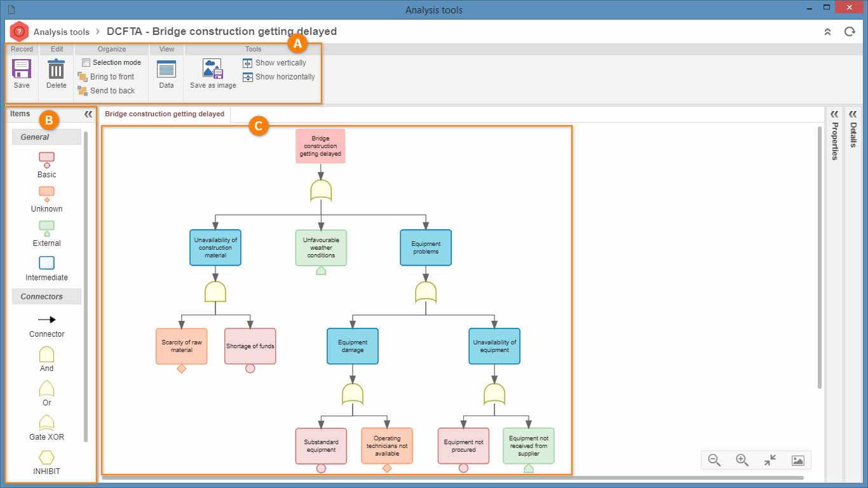Click the General section header

[x=46, y=137]
